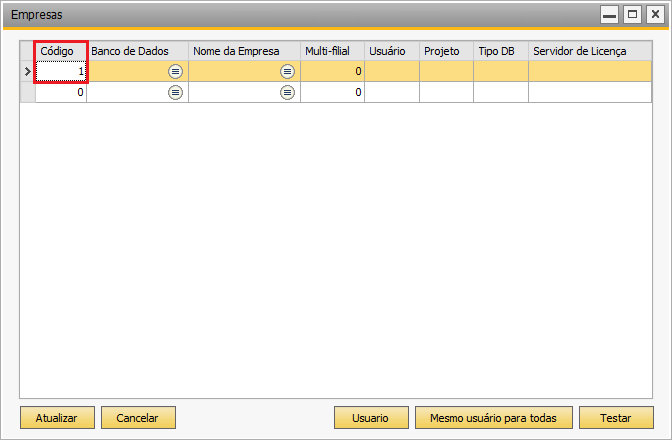672x440 pixels.
Task: Select the Usuário column header
Action: tap(392, 51)
